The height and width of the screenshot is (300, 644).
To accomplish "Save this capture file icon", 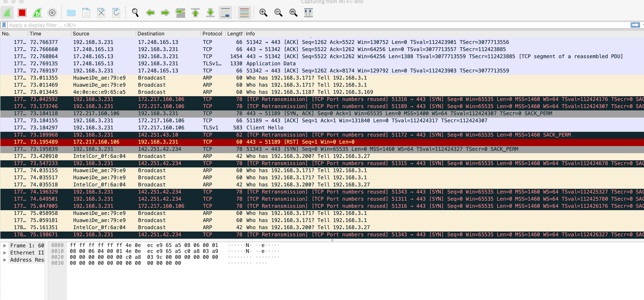I will (86, 12).
